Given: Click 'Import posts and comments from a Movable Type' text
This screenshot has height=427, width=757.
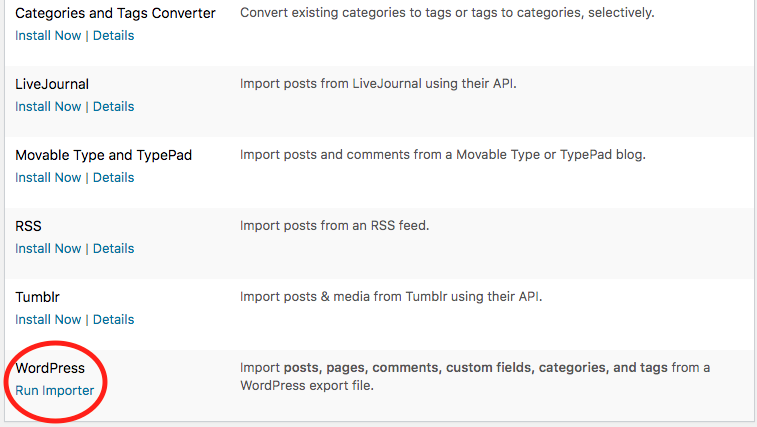Looking at the screenshot, I should (x=443, y=155).
